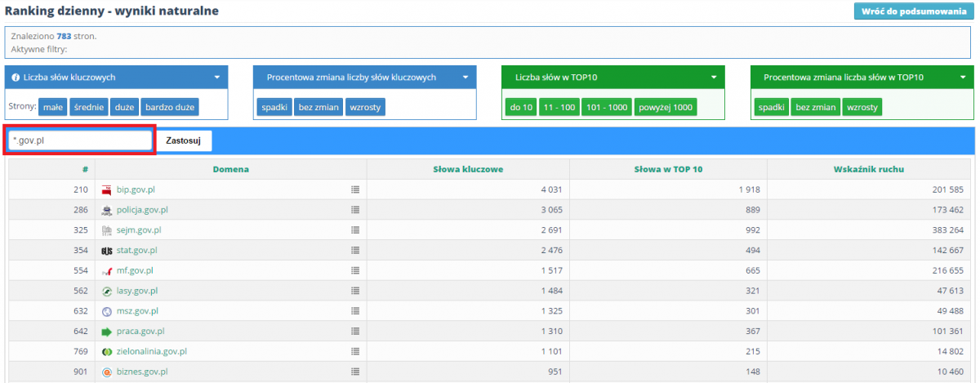Viewport: 980px width, 383px height.
Task: Filter by bardzo duże sites
Action: (x=170, y=107)
